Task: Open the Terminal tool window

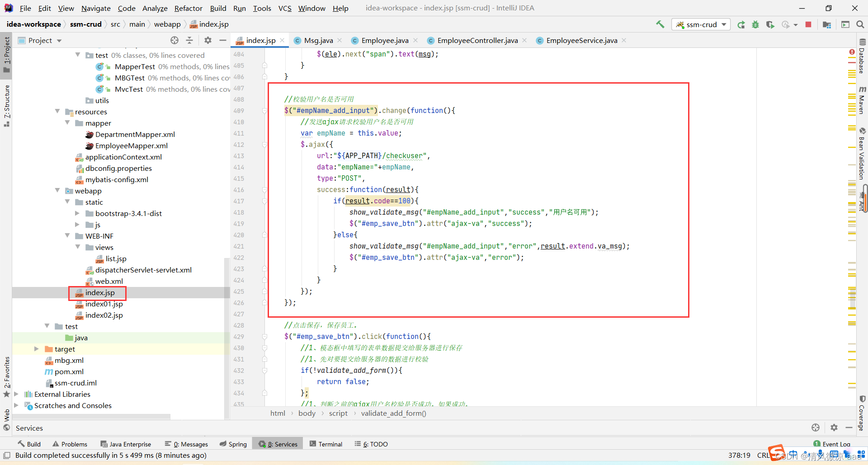Action: point(326,444)
